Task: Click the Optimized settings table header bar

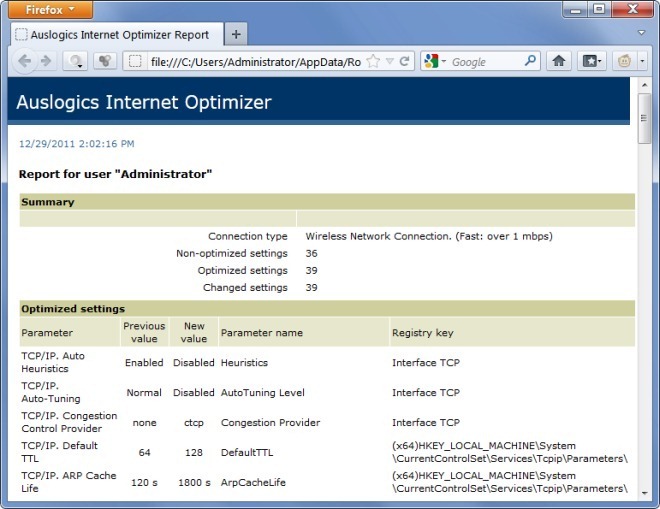Action: point(327,309)
